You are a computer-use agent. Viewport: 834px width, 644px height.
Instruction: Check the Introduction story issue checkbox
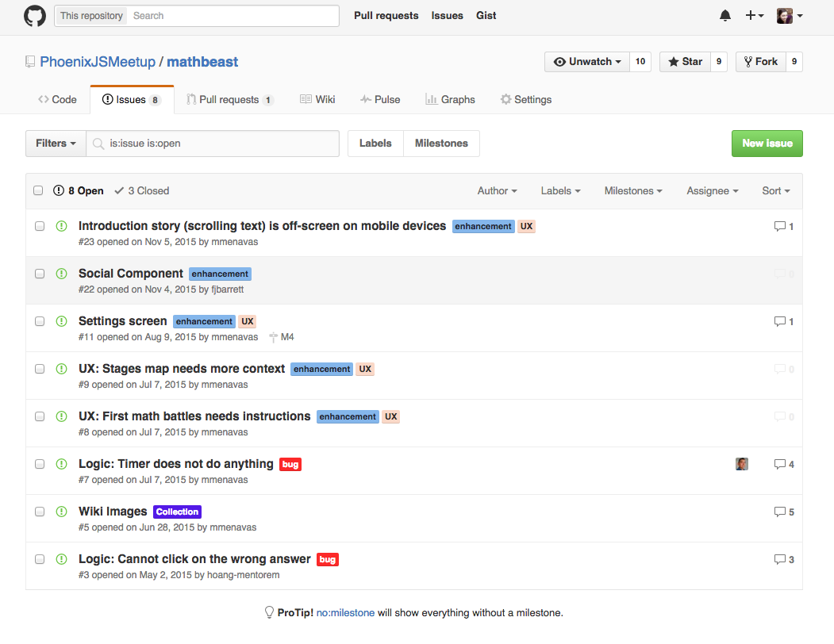(x=40, y=226)
